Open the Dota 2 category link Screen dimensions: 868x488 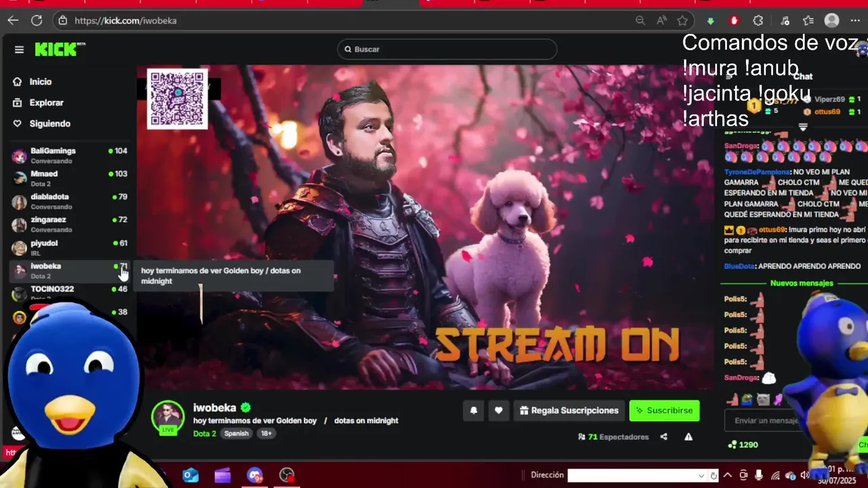[205, 434]
